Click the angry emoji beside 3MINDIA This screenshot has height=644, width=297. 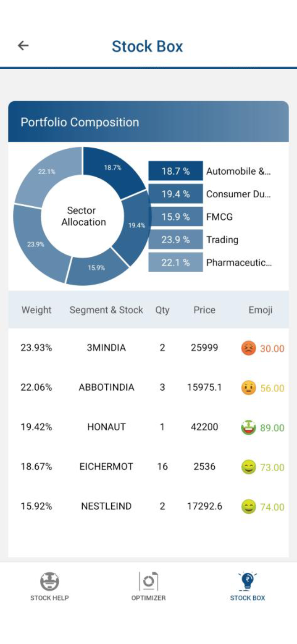248,349
